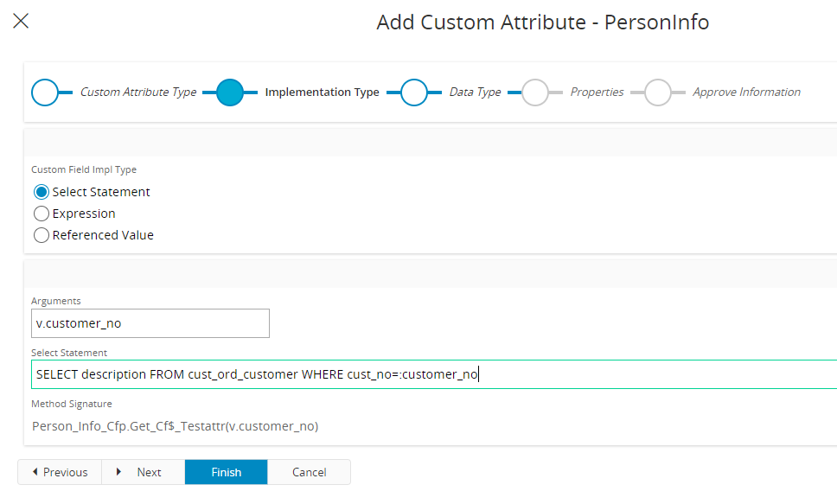
Task: Keep Select Statement option selected
Action: pyautogui.click(x=41, y=192)
